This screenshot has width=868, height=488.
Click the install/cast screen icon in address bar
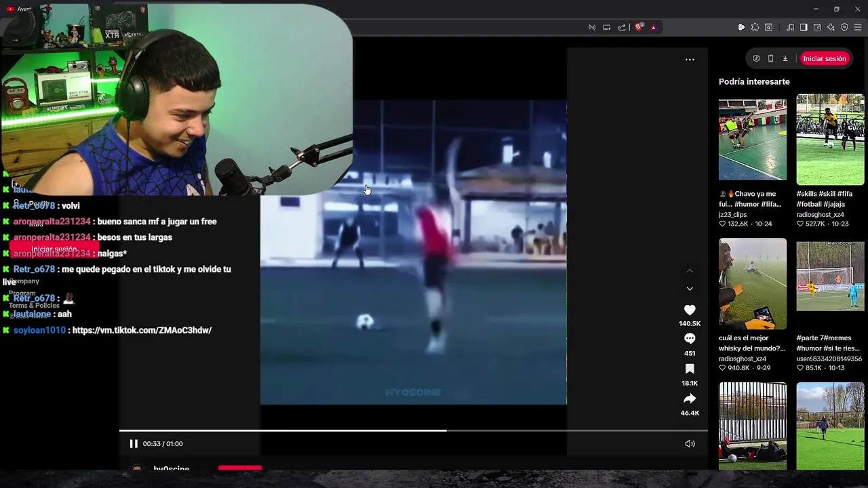coord(607,27)
